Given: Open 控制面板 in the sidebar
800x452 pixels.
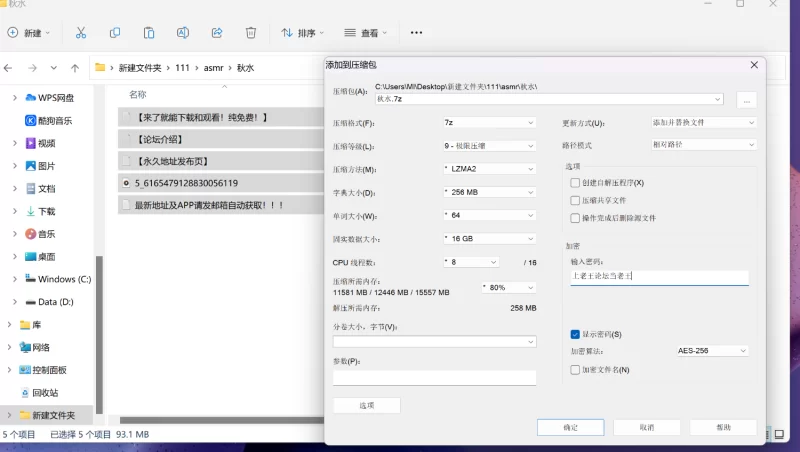Looking at the screenshot, I should (x=43, y=370).
